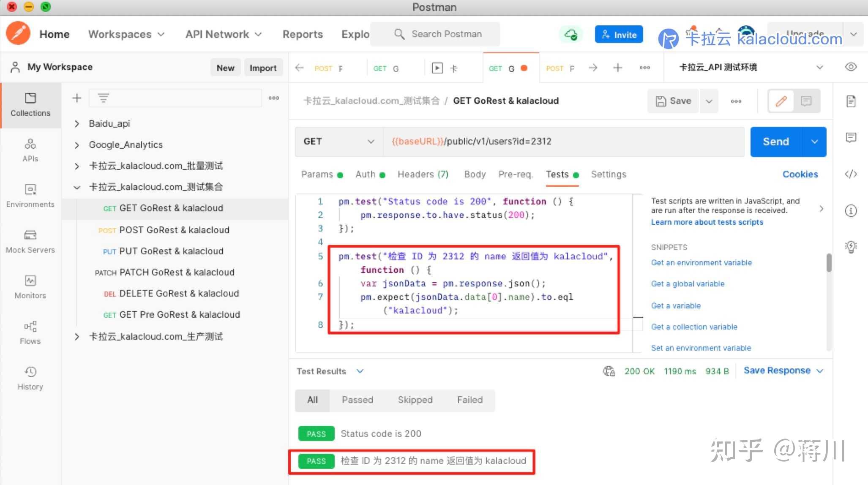Expand the Baidu_api collection
The image size is (868, 485).
click(x=77, y=123)
